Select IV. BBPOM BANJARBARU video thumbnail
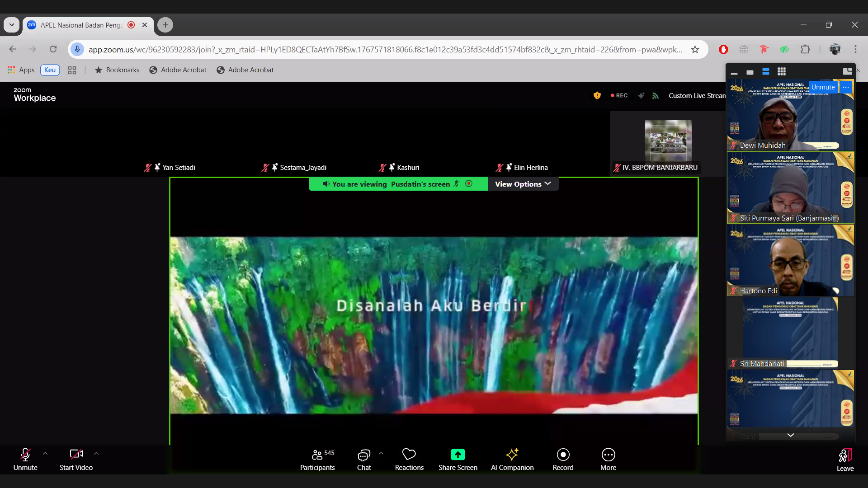The width and height of the screenshot is (868, 488). 668,141
